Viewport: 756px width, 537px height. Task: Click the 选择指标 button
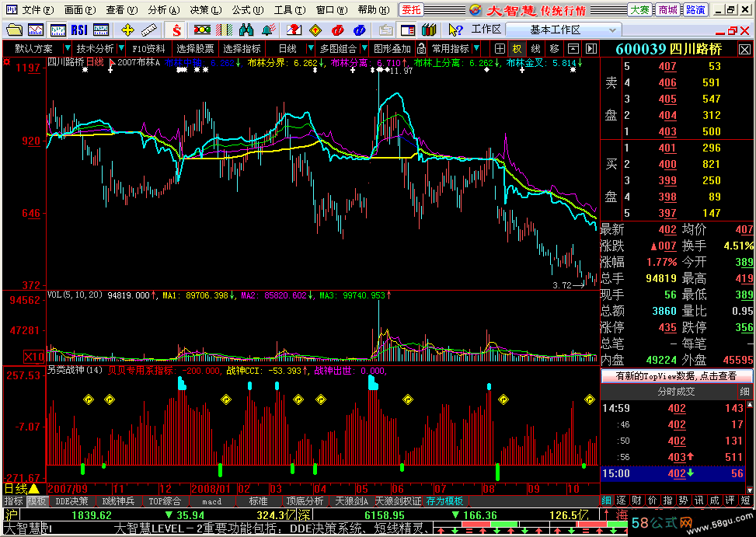(x=242, y=49)
